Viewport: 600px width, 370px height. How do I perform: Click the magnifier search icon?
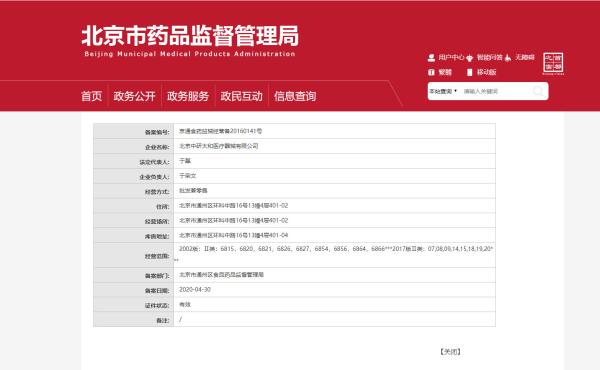(x=538, y=91)
